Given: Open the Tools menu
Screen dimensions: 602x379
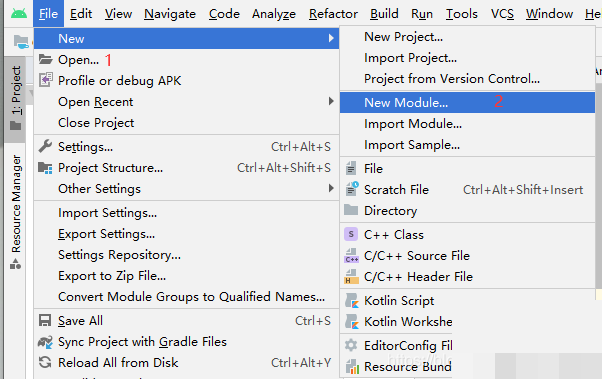Looking at the screenshot, I should click(x=461, y=14).
